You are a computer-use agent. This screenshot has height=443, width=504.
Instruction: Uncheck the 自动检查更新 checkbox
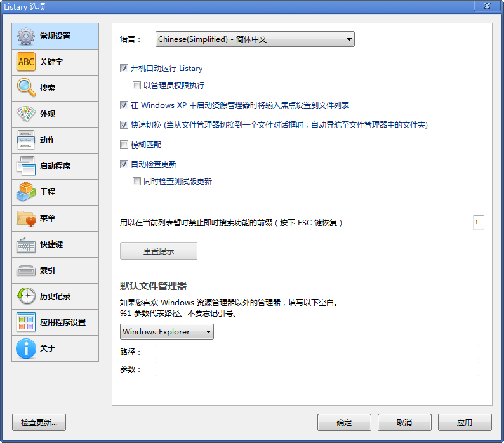point(124,164)
